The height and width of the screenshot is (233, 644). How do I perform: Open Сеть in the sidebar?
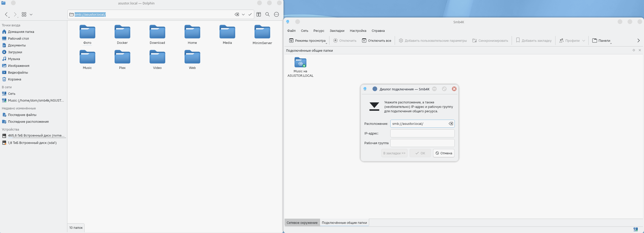tap(33, 94)
